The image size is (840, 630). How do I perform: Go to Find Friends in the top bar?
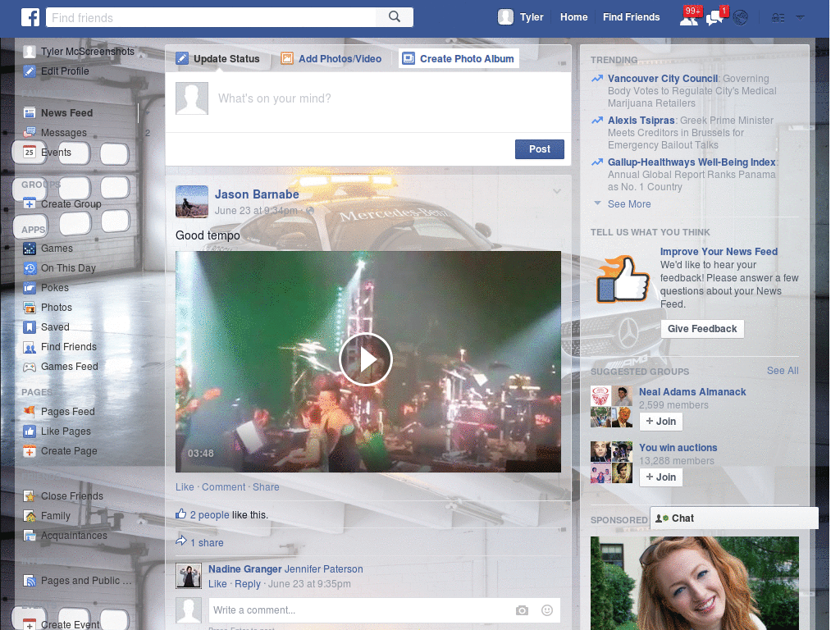(631, 16)
